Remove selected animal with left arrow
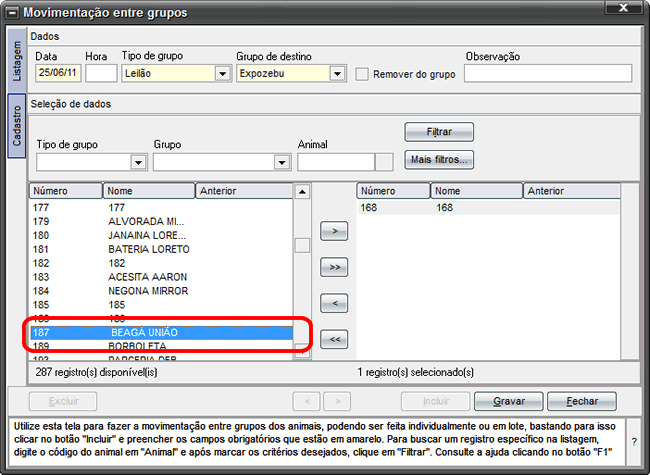650x475 pixels. [x=333, y=302]
